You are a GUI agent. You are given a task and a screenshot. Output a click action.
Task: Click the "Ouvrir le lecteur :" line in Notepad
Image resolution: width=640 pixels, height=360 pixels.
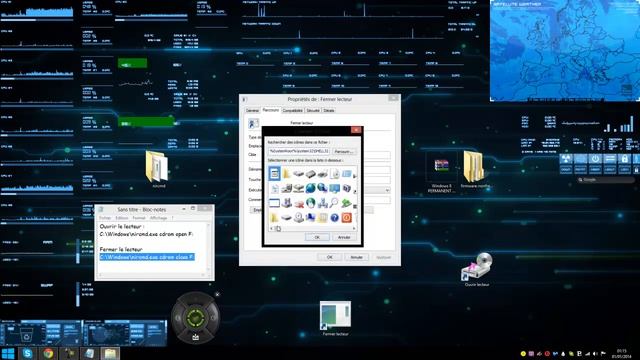(121, 226)
